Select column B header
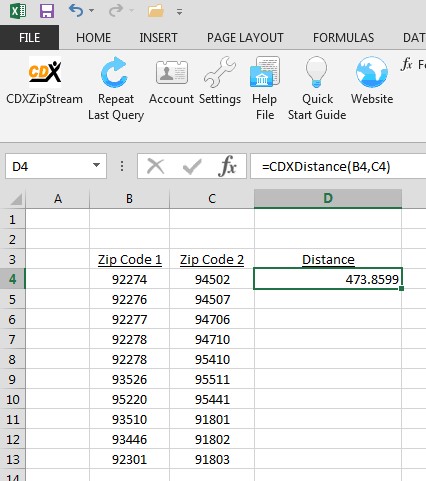Screen dimensions: 426x481 coord(129,199)
